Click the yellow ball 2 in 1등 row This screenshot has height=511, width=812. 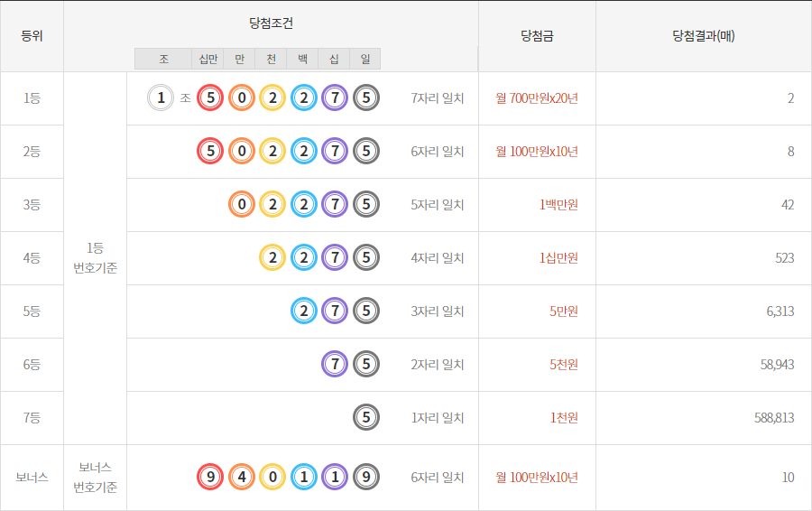272,98
